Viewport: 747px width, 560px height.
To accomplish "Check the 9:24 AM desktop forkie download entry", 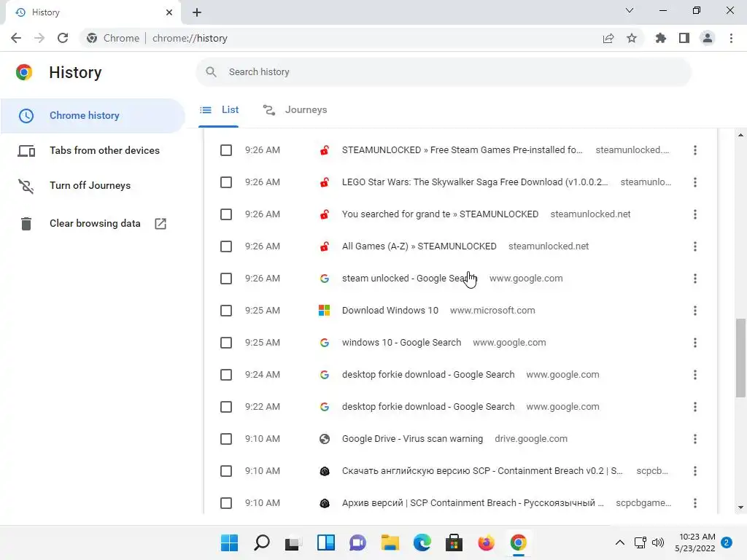I will (x=226, y=375).
